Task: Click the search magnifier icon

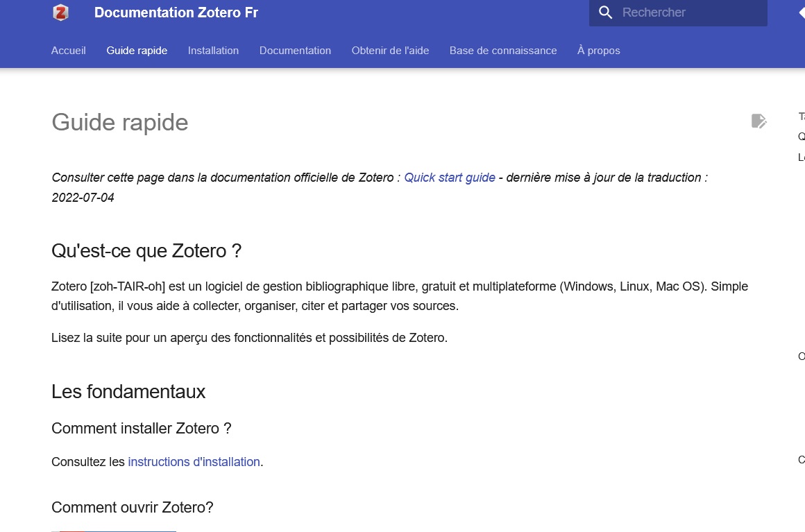Action: (x=606, y=12)
